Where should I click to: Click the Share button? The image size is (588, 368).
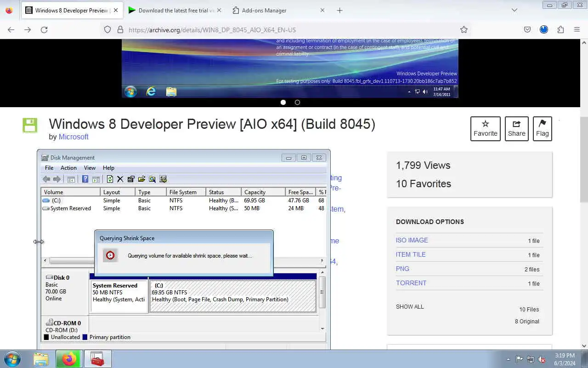[x=516, y=129]
